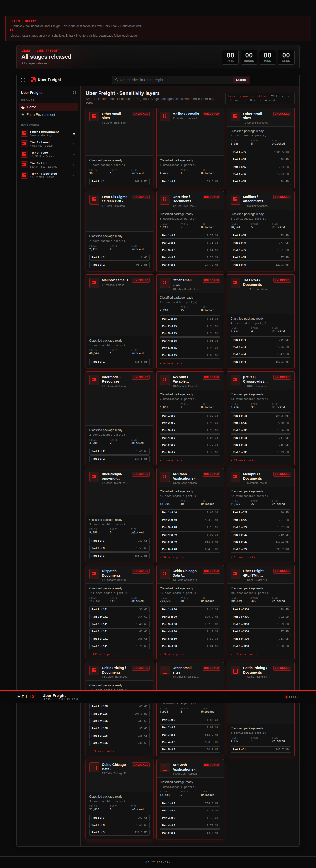Screen dimensions: 316x868
Task: Click the 'Part 4 of 4' row
Action: click(261, 362)
